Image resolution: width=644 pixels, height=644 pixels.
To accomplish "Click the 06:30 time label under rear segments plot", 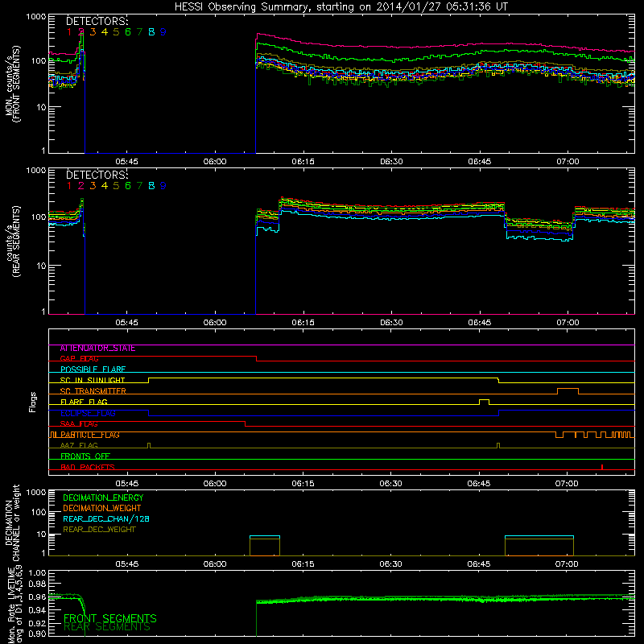I will [391, 323].
